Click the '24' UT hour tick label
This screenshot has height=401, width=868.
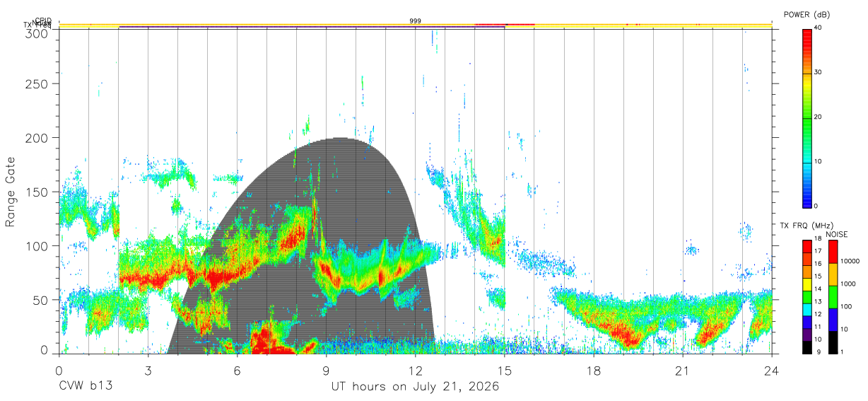(x=771, y=370)
